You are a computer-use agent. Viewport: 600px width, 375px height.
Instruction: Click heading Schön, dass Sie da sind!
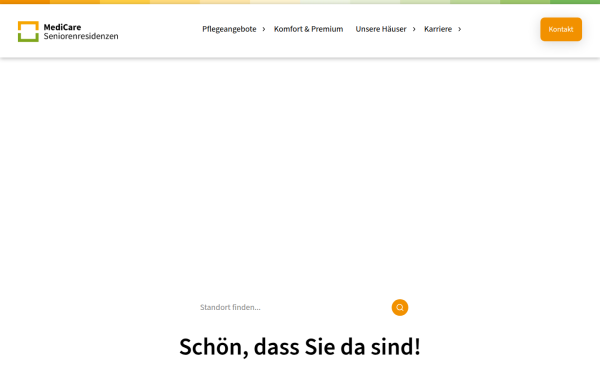300,347
